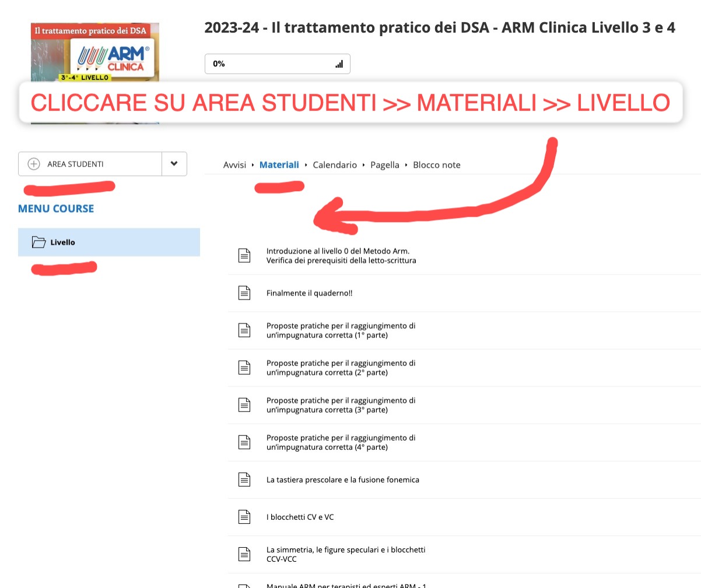
Task: Select Livello in the course menu
Action: [109, 242]
